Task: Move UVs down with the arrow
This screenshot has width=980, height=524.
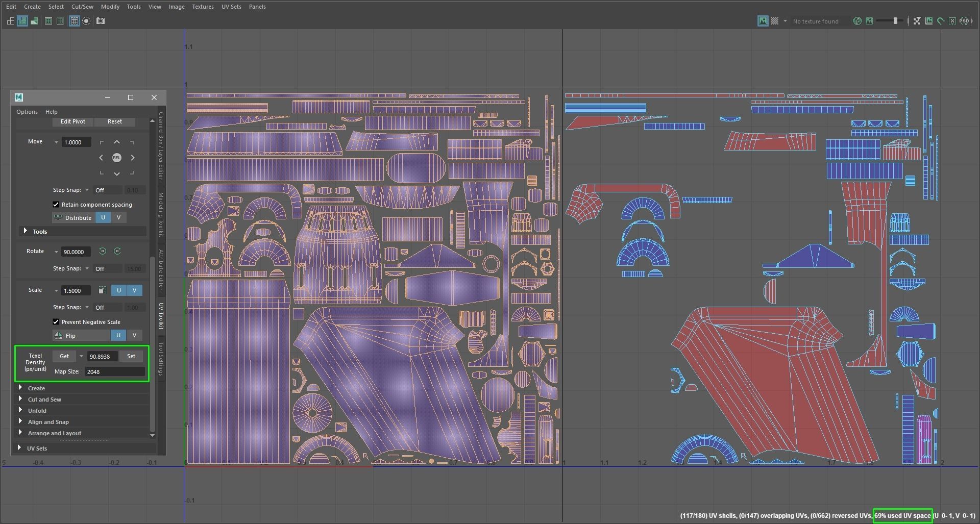Action: point(117,173)
